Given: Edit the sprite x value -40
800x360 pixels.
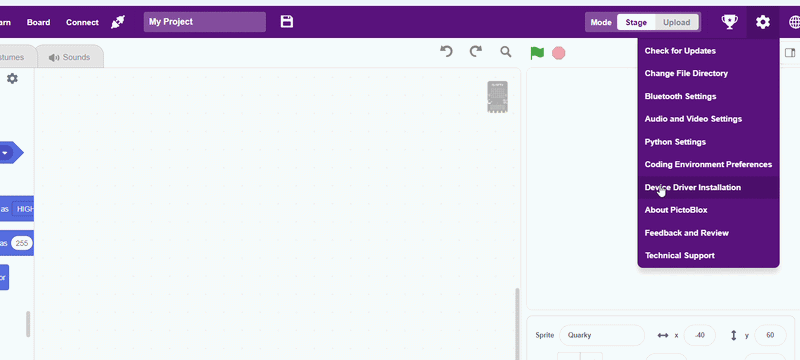Looking at the screenshot, I should (x=699, y=335).
